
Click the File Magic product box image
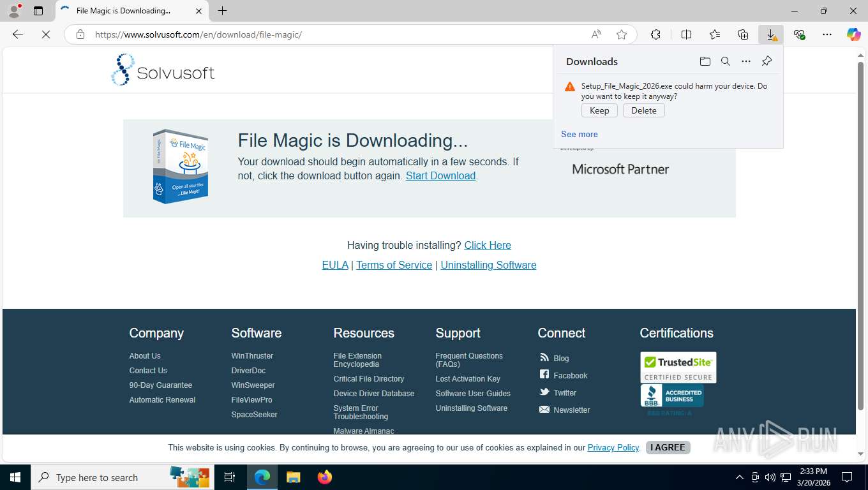click(181, 167)
